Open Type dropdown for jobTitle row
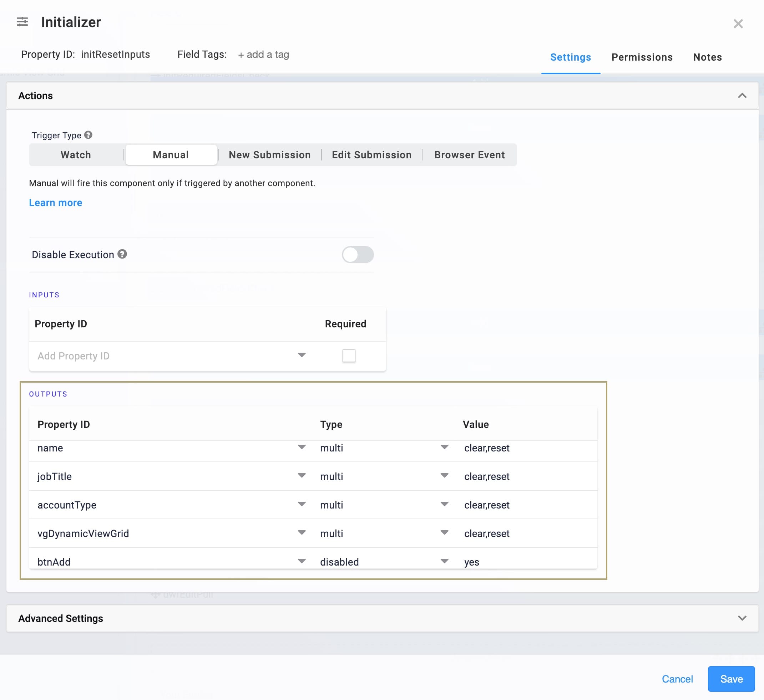 point(445,475)
